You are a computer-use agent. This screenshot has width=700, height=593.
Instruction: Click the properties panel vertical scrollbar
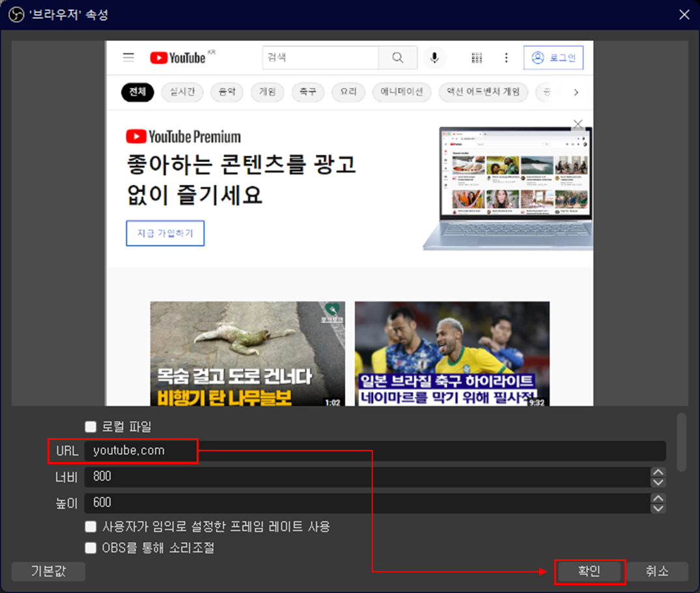(x=681, y=442)
